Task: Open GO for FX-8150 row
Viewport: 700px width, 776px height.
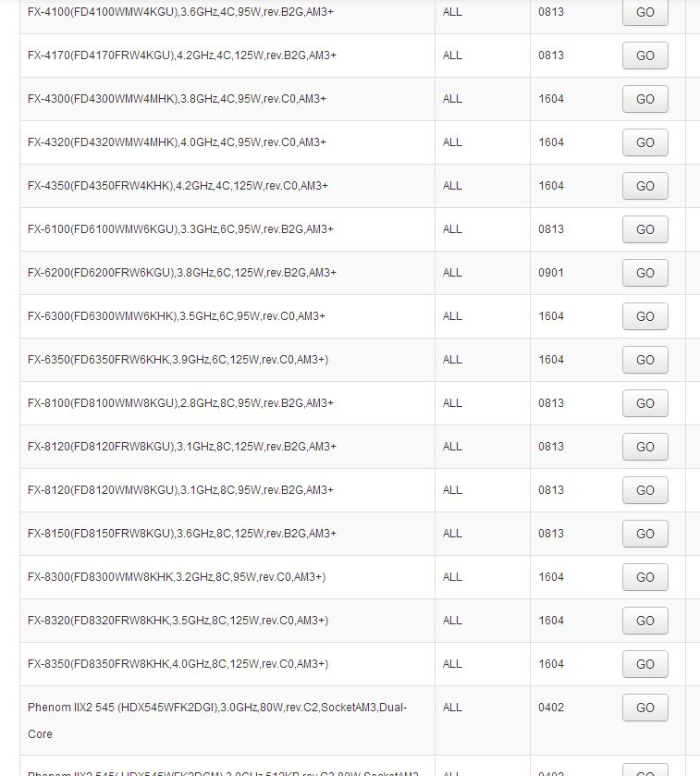Action: [645, 534]
